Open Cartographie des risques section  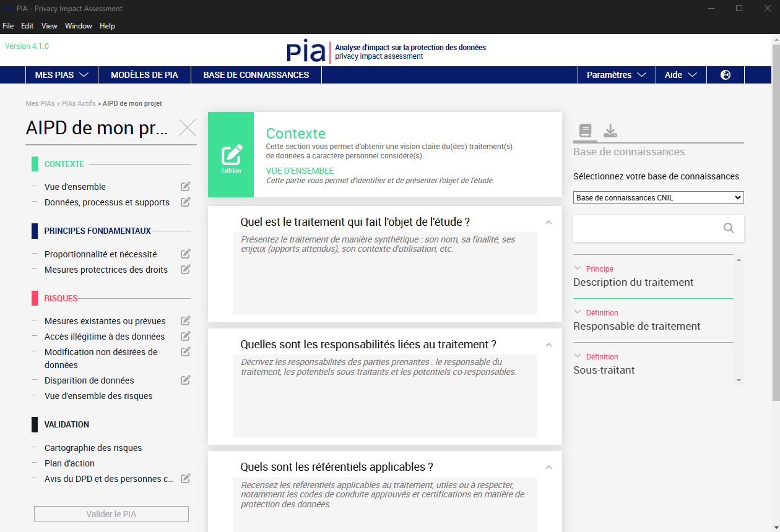tap(93, 448)
